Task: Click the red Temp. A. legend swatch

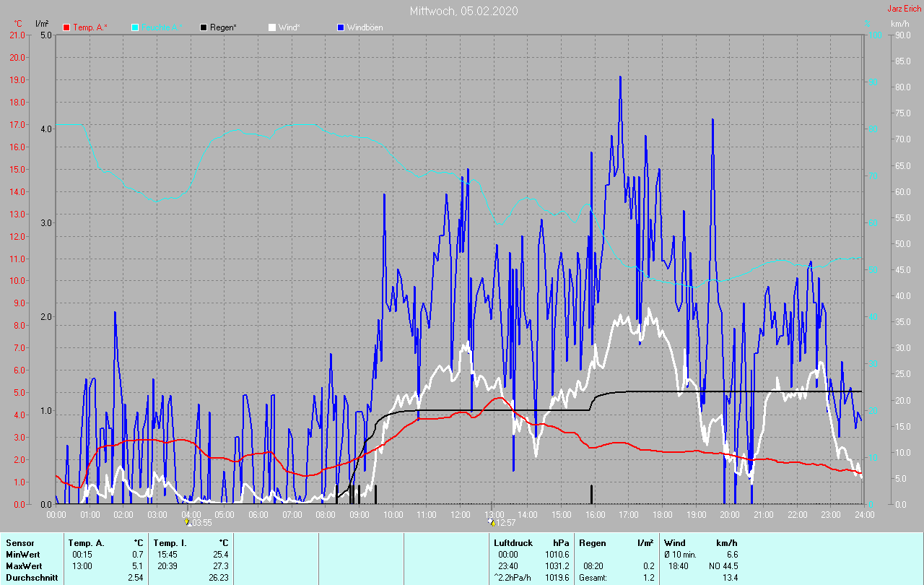Action: click(67, 27)
